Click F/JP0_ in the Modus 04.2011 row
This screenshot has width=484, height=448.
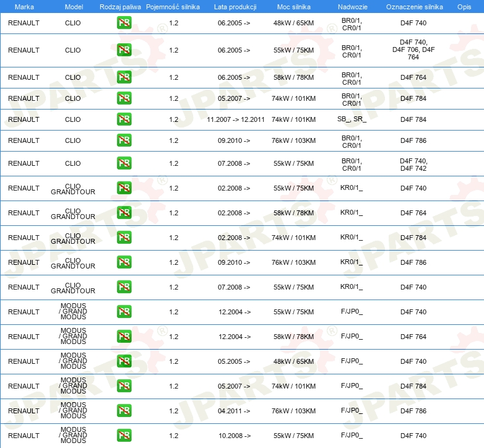coord(352,410)
